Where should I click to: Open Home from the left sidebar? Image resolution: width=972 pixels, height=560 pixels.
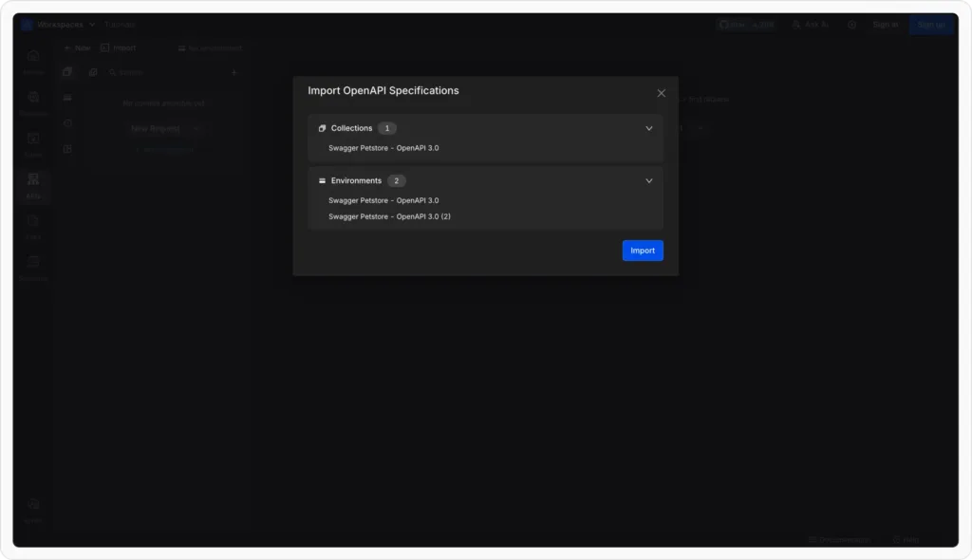pyautogui.click(x=33, y=62)
